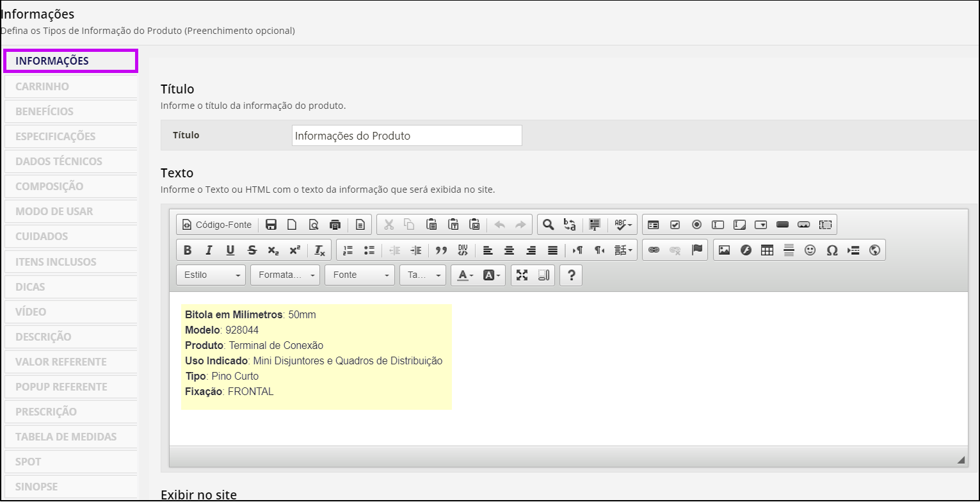
Task: Open the Fonte font dropdown
Action: tap(360, 275)
